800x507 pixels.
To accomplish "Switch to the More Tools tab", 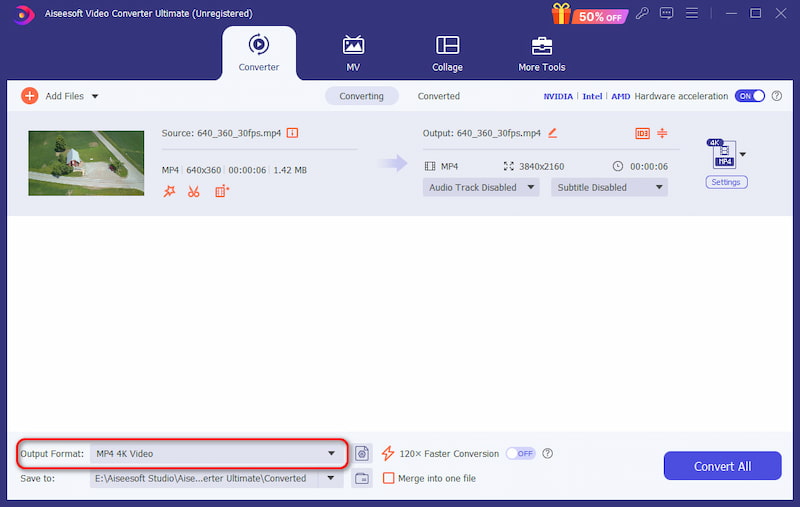I will coord(542,53).
